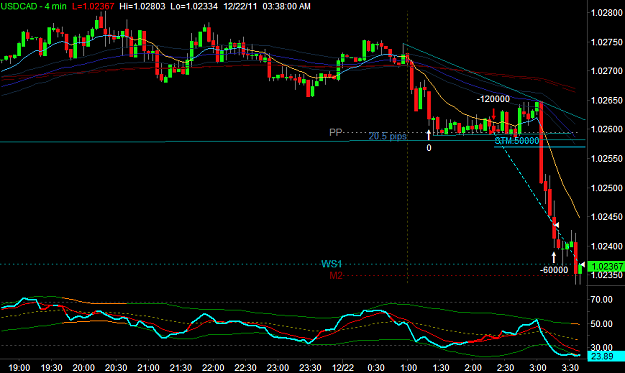
Task: Click the 19:30 time axis label
Action: point(51,367)
